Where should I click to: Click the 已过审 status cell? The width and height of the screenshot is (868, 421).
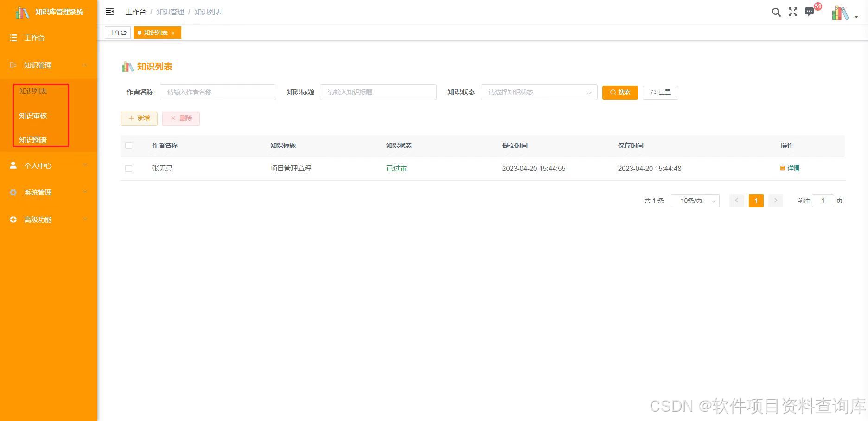click(x=396, y=169)
